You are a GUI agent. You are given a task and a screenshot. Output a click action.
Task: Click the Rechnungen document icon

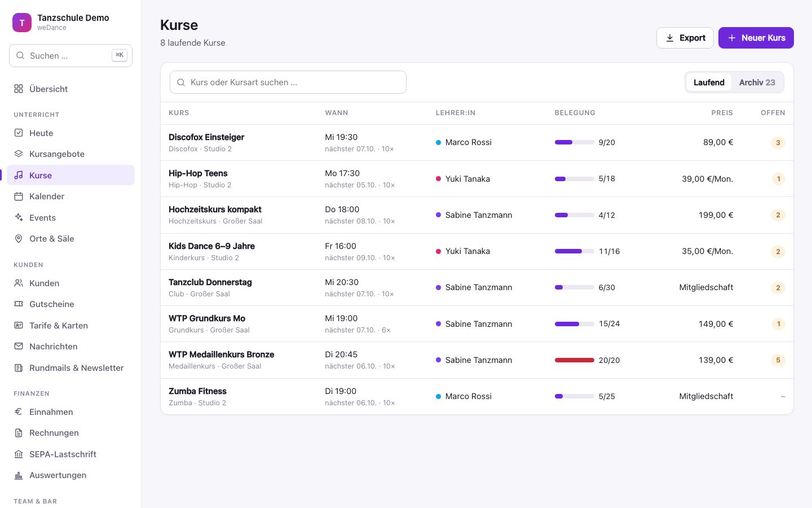coord(19,432)
